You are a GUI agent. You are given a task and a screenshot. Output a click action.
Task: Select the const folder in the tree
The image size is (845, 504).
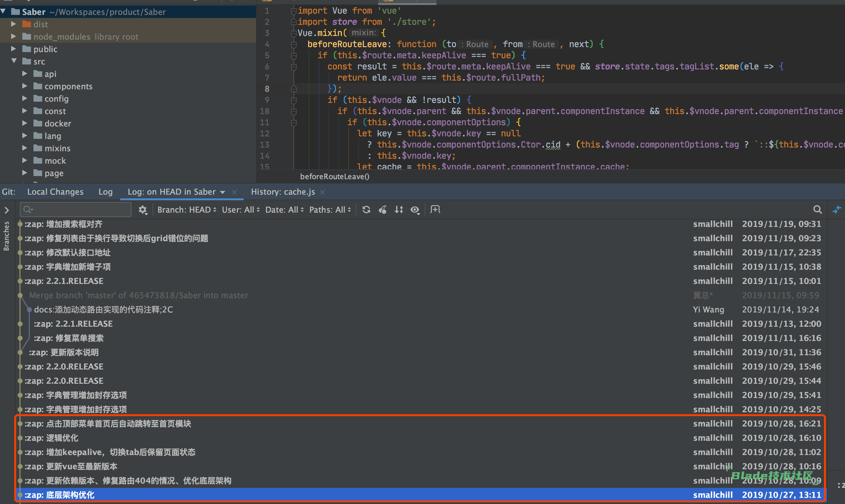55,111
